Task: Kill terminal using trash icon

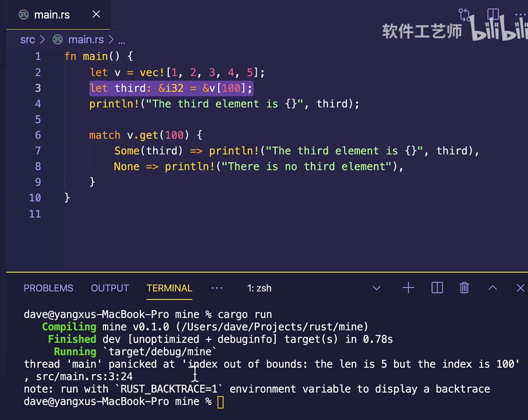Action: [x=464, y=288]
